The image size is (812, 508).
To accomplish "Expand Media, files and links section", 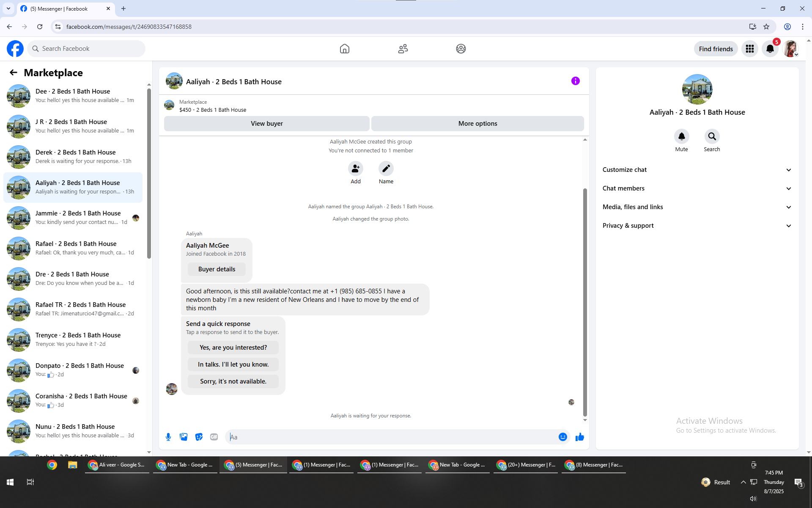I will click(697, 207).
